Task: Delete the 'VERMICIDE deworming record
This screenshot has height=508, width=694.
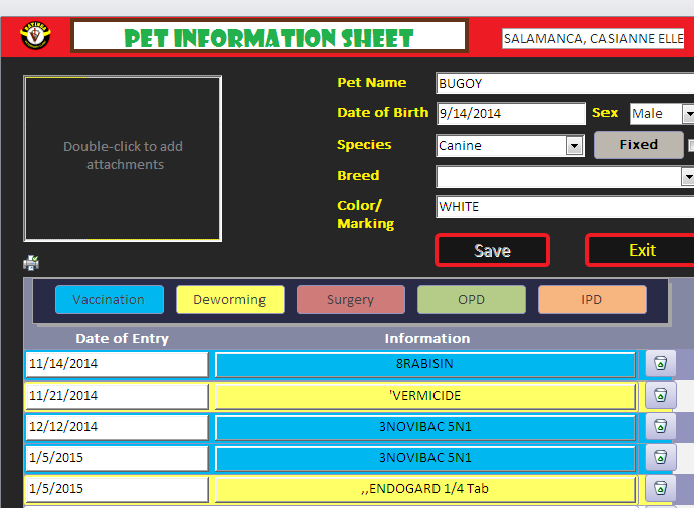Action: tap(661, 396)
